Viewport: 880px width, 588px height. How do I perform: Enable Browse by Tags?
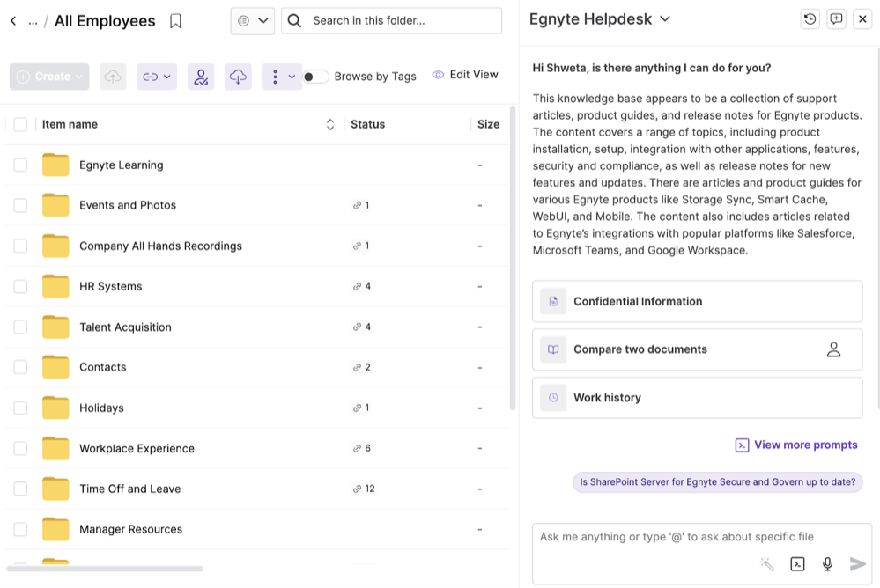(x=314, y=77)
